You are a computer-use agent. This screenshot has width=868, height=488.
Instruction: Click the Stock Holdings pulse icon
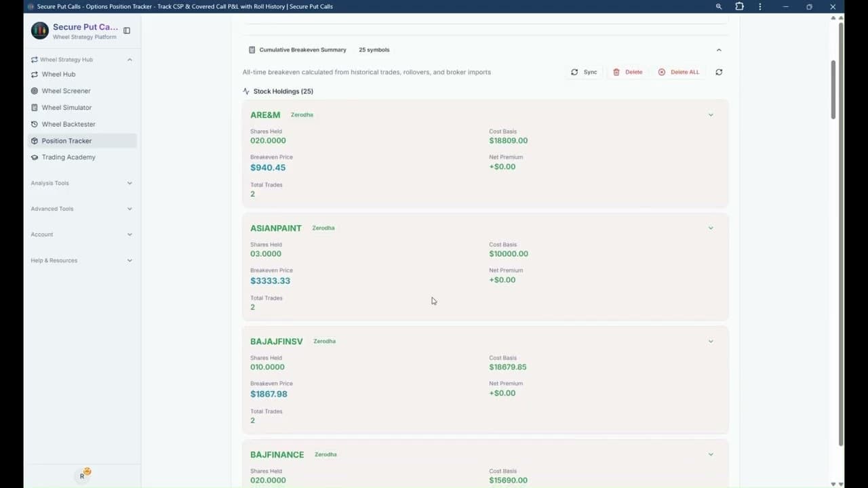click(x=247, y=91)
